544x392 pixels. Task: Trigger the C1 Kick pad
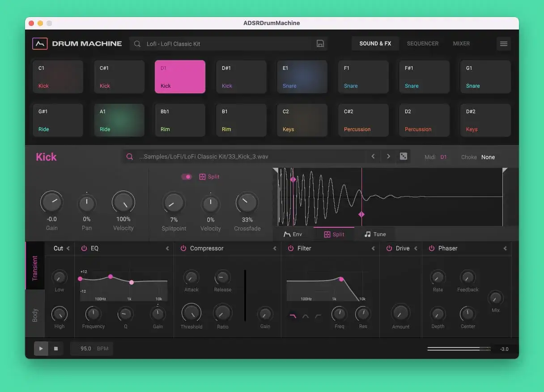click(58, 77)
